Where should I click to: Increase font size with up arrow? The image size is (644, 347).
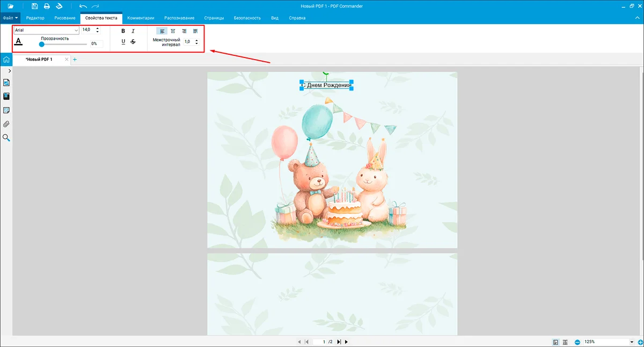(98, 28)
